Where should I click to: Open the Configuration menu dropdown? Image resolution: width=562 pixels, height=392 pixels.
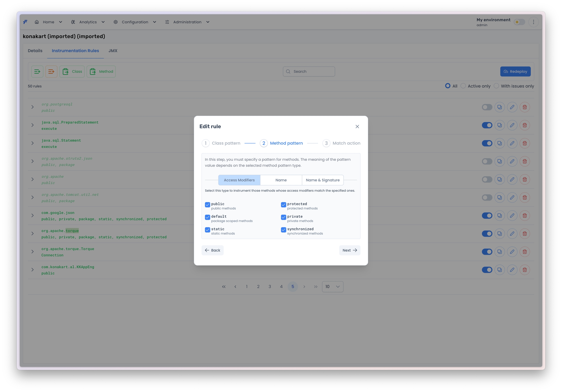(x=135, y=22)
